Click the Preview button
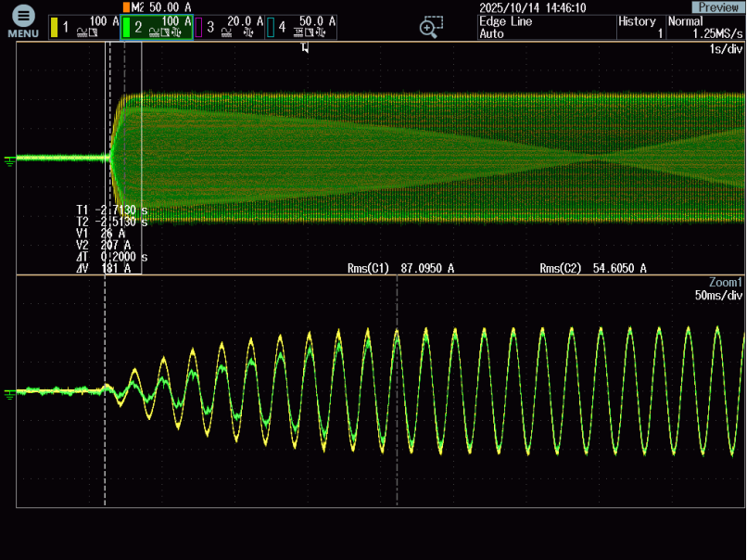 pyautogui.click(x=718, y=7)
